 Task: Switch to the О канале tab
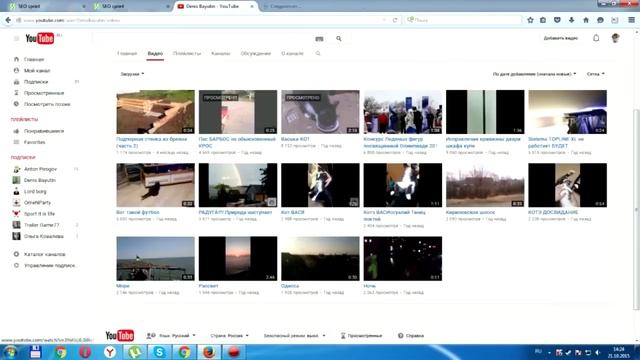pos(293,53)
